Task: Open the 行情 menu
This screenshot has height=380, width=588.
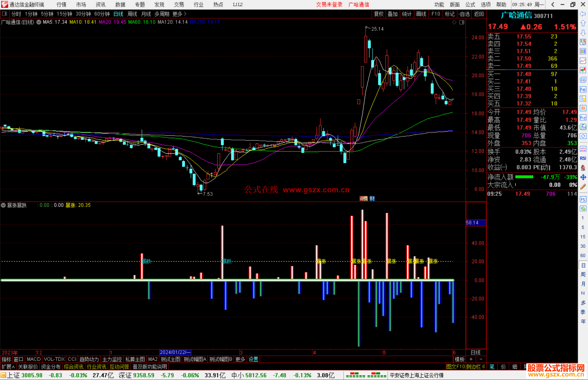Action: [x=61, y=5]
